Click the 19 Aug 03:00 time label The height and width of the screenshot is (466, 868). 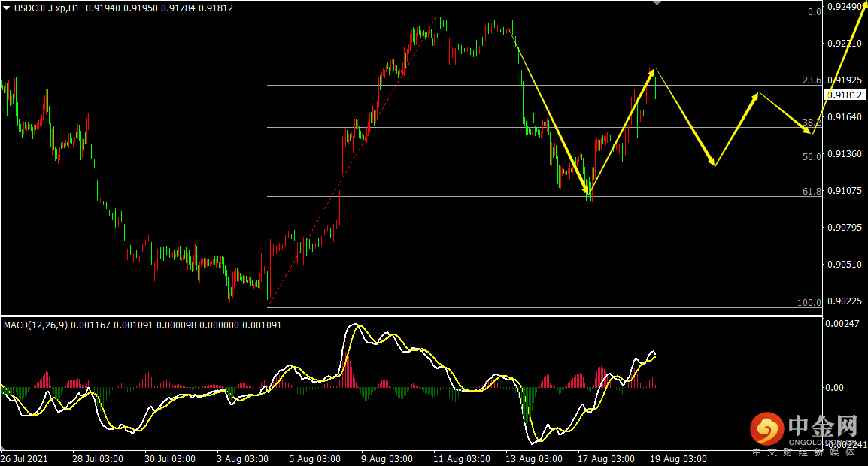pyautogui.click(x=678, y=459)
